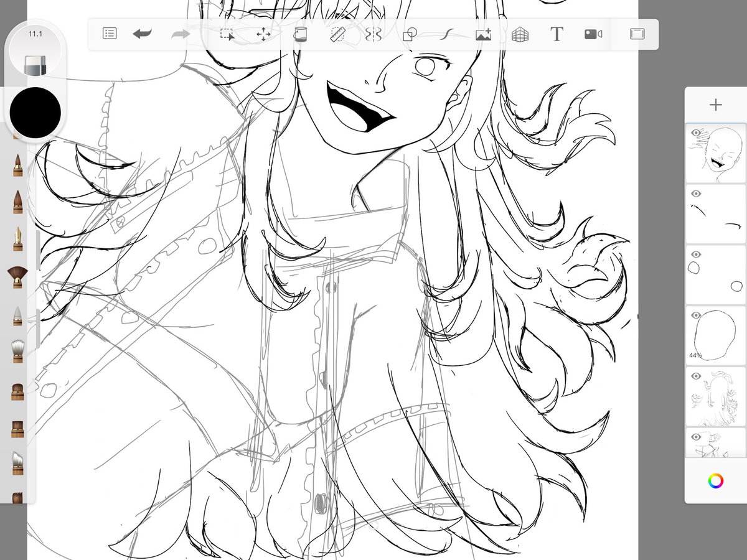Select the white bristle round brush

click(18, 352)
